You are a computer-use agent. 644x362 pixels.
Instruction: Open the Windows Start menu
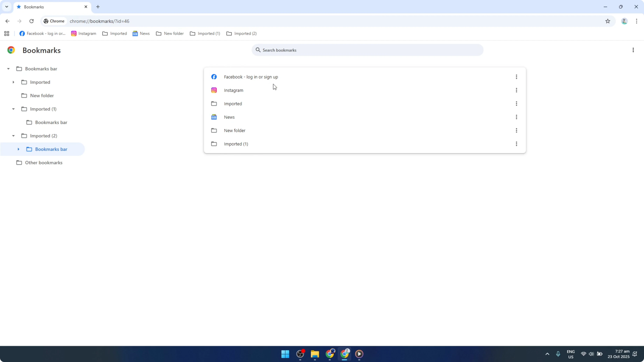point(285,354)
